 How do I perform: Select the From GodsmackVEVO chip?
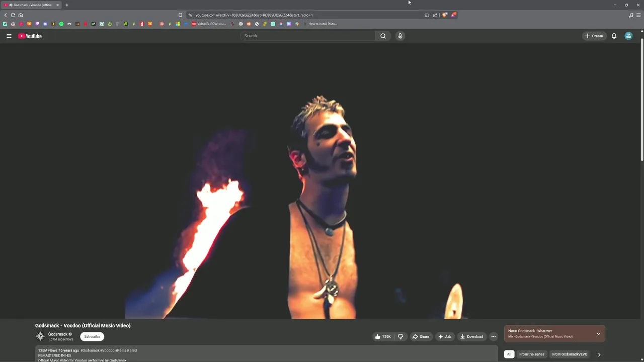[570, 354]
